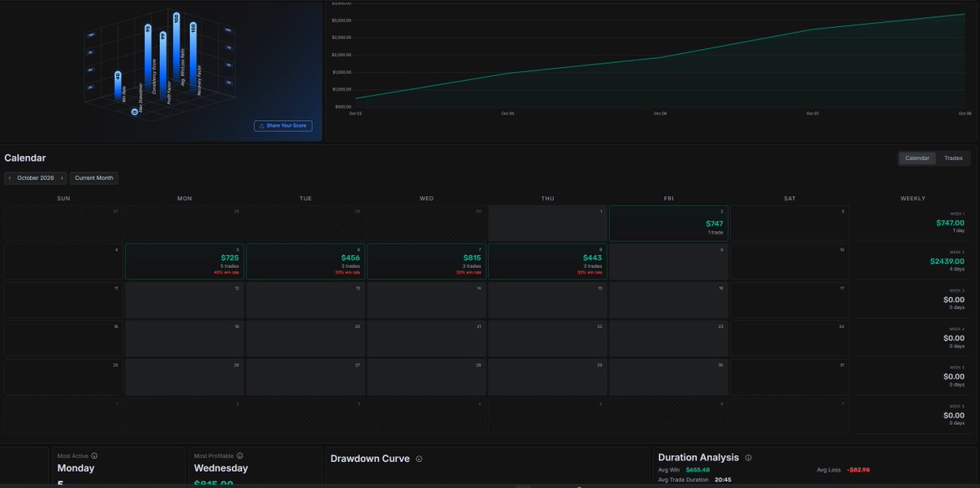Select Week 3 summary showing $0.00
This screenshot has height=488, width=980.
[913, 300]
